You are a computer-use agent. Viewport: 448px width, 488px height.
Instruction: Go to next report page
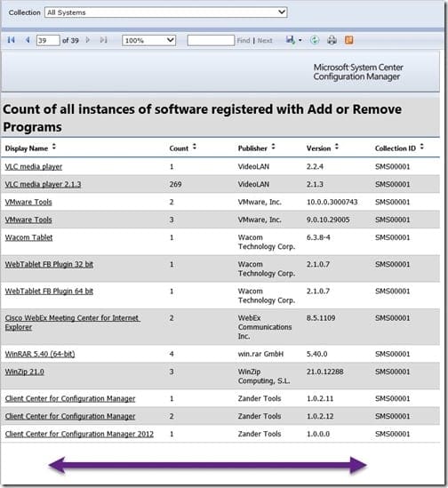click(x=88, y=40)
